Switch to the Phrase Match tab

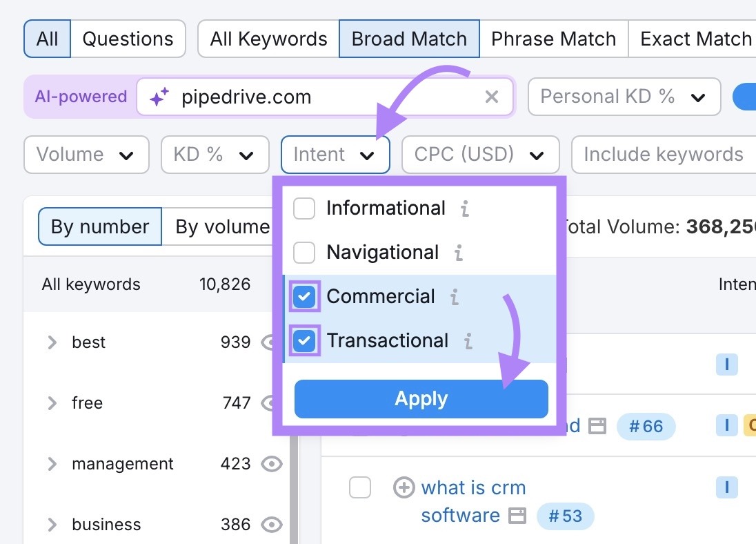pos(553,39)
